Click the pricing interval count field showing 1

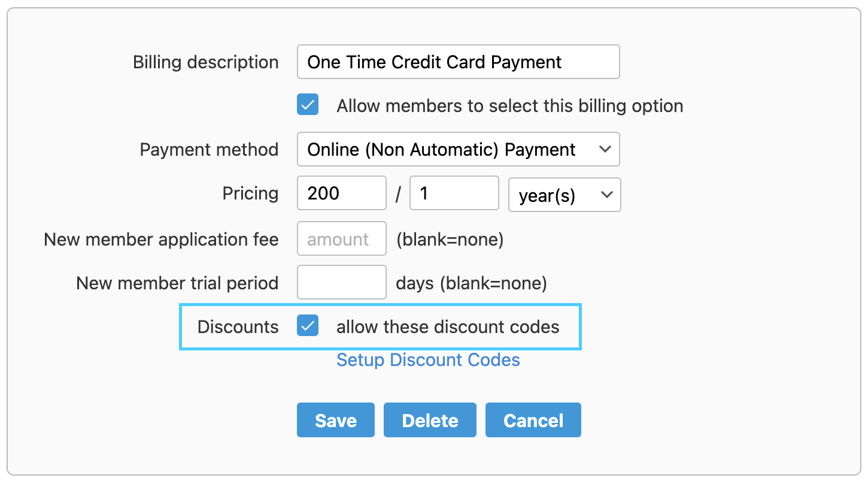coord(454,193)
